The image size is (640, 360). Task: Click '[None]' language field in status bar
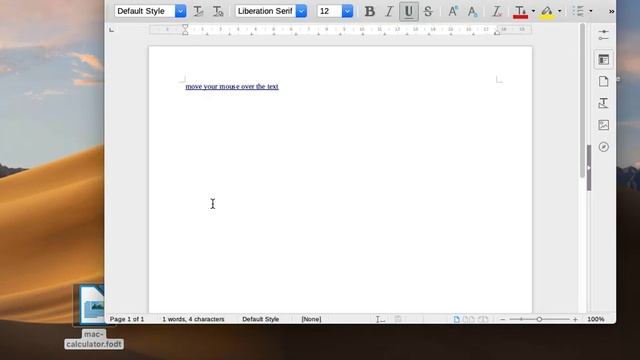coord(311,319)
